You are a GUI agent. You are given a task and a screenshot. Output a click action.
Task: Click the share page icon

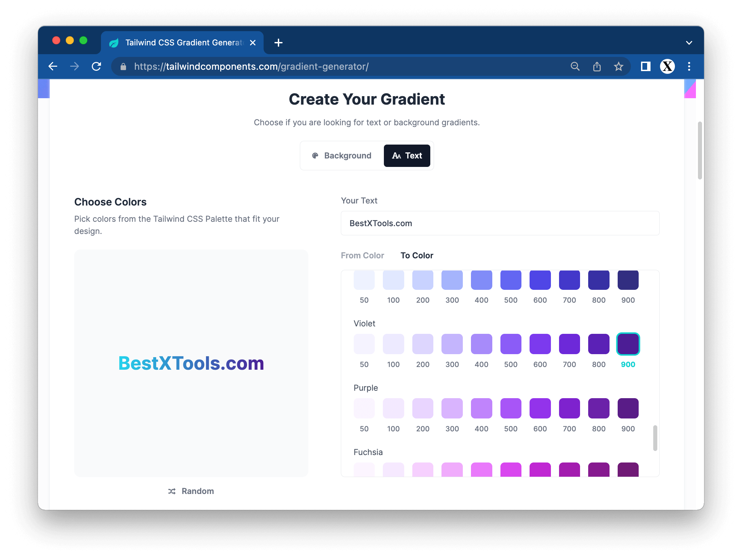click(597, 66)
